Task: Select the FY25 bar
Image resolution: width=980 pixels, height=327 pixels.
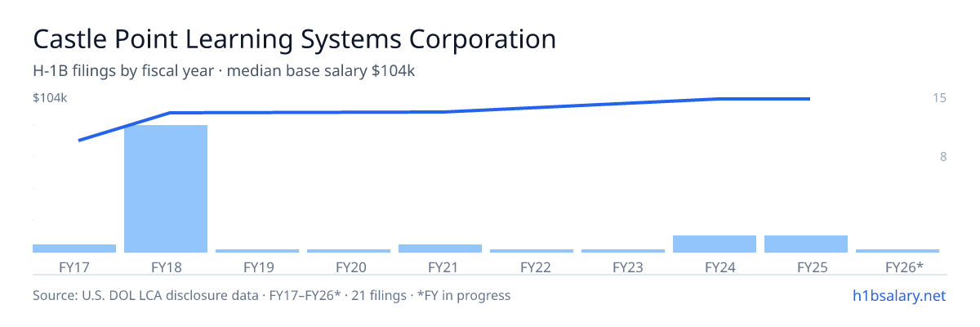Action: pos(806,244)
